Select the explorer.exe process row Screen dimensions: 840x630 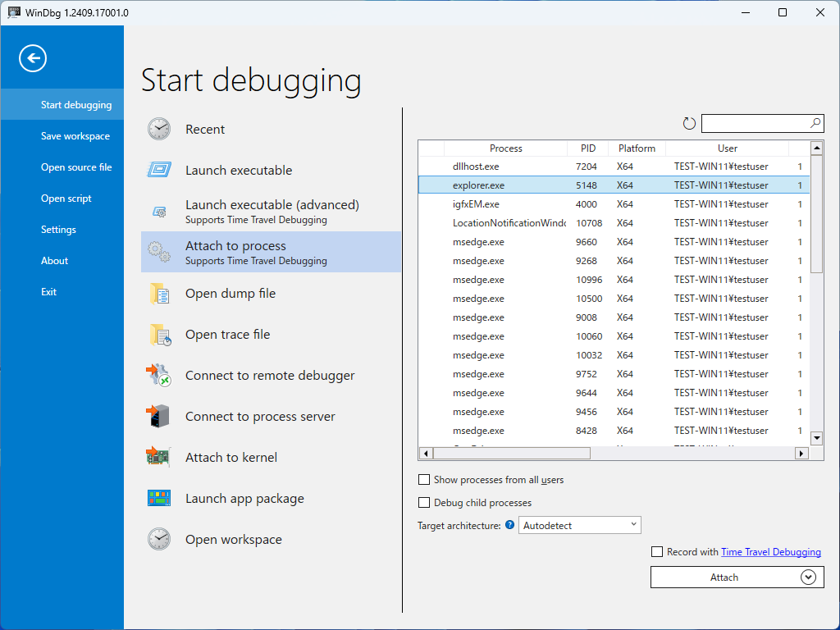point(614,185)
